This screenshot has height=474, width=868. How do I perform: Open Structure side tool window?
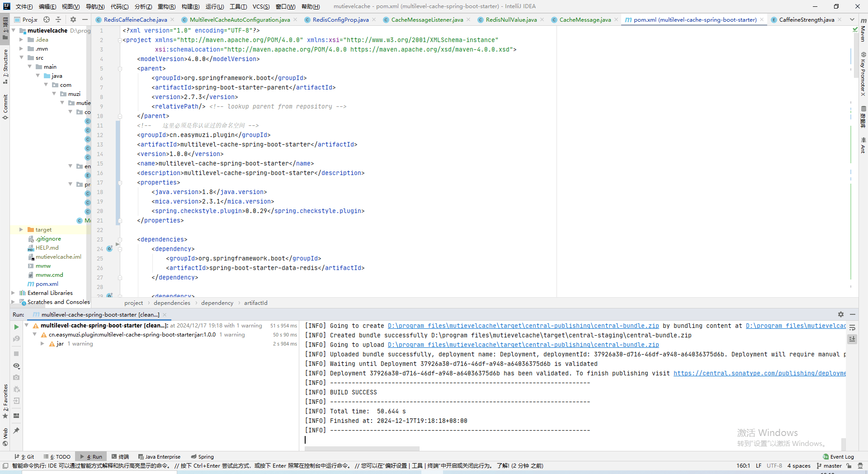click(x=5, y=66)
